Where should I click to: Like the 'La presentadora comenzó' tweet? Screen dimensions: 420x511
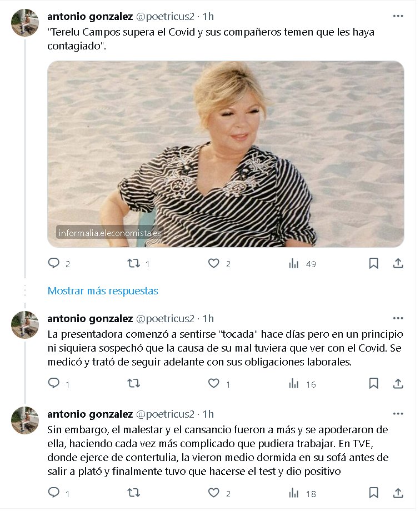214,383
